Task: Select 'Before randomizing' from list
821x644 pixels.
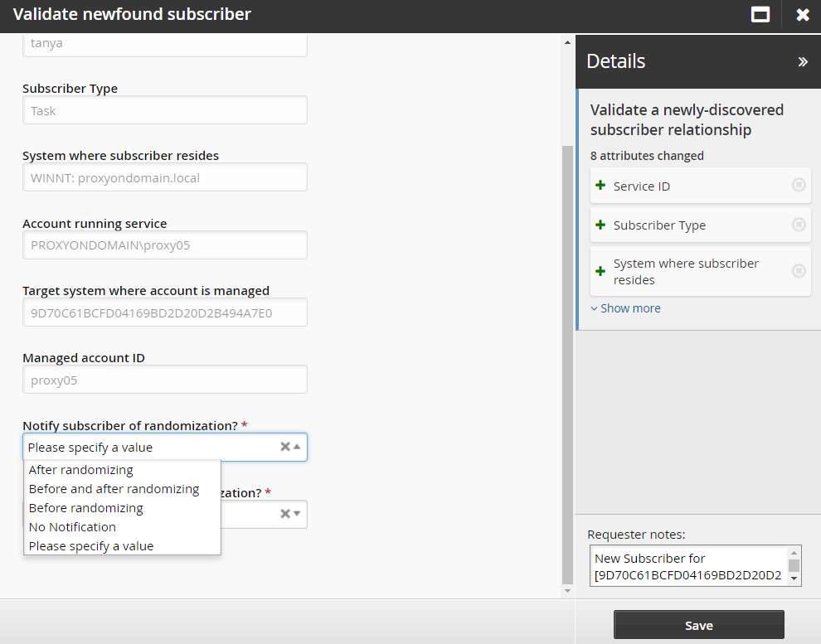Action: 86,508
